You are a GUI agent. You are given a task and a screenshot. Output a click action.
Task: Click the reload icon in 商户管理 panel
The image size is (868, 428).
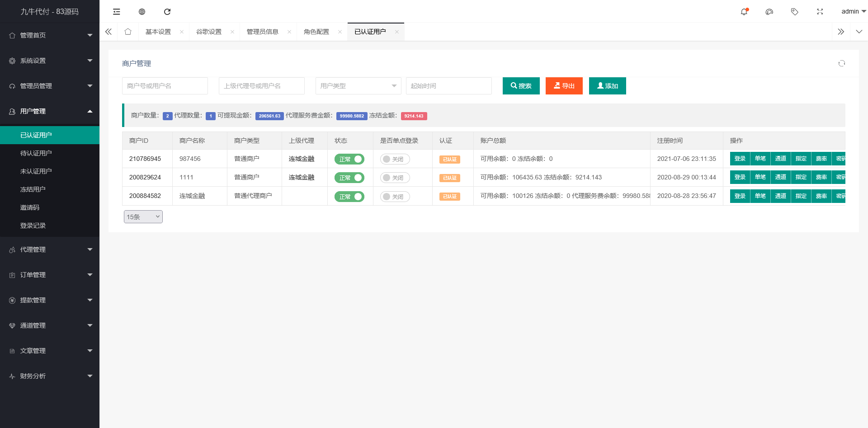pos(841,63)
